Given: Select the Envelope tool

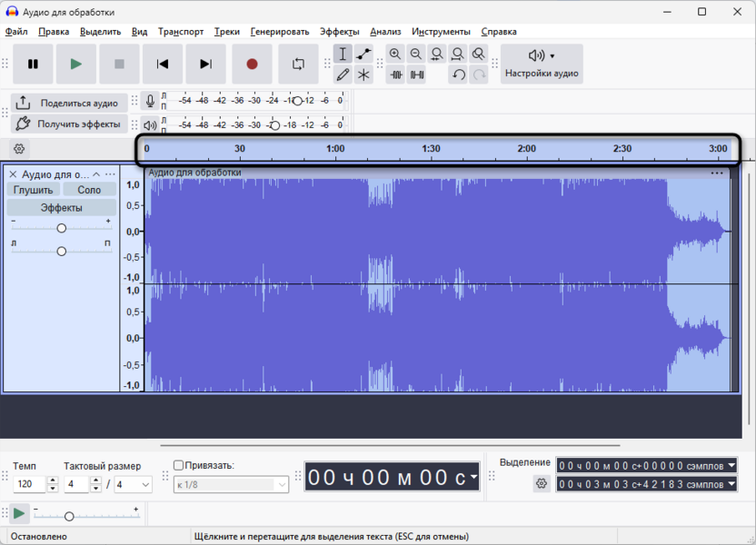Looking at the screenshot, I should click(x=363, y=54).
